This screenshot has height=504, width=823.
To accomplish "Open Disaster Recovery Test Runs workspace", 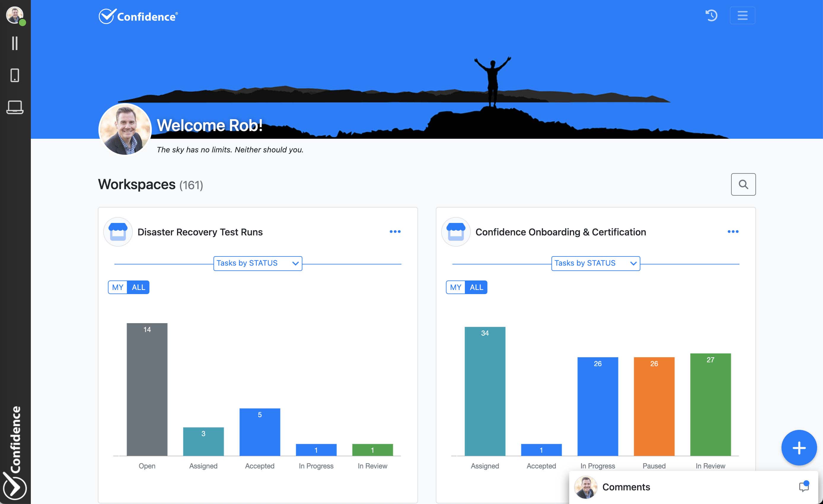I will (200, 231).
